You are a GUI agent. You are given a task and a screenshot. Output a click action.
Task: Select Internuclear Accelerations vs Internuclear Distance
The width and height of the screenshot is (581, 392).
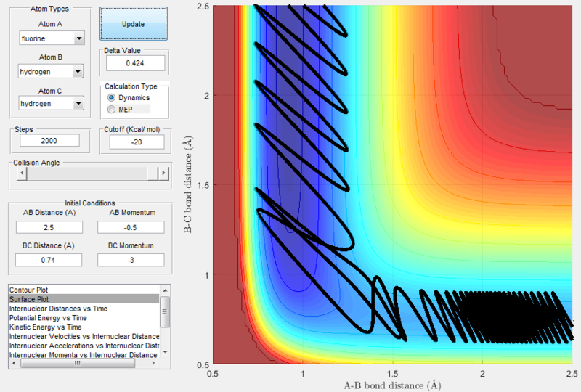coord(84,346)
